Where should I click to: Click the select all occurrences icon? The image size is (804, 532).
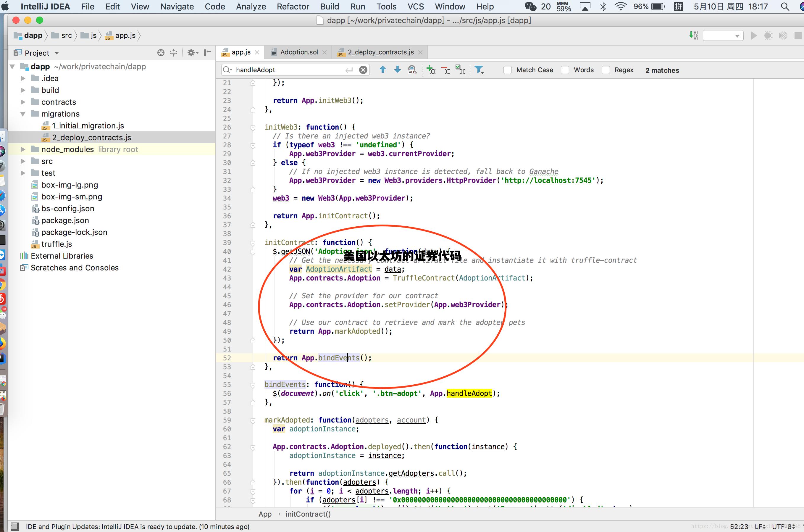[x=460, y=70]
